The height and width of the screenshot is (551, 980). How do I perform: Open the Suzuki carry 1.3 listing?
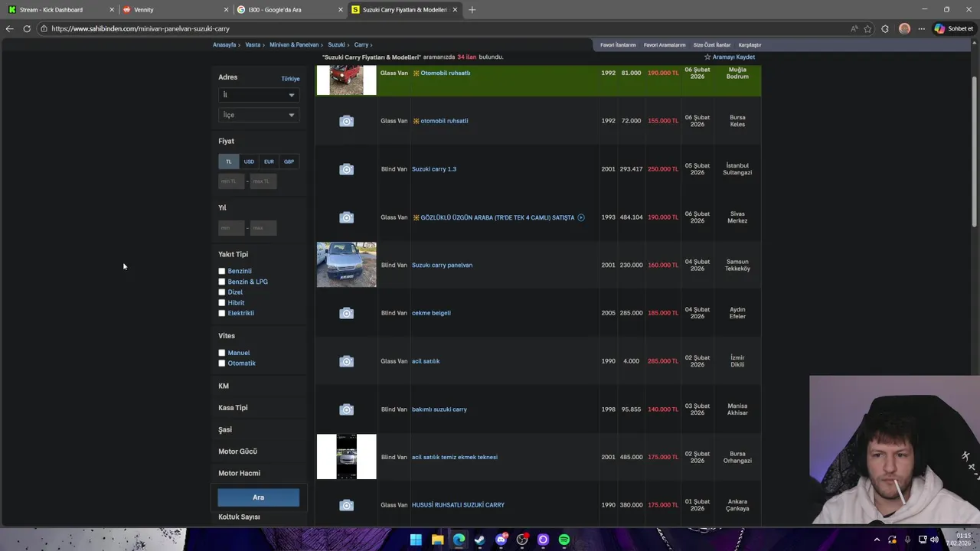pyautogui.click(x=434, y=169)
